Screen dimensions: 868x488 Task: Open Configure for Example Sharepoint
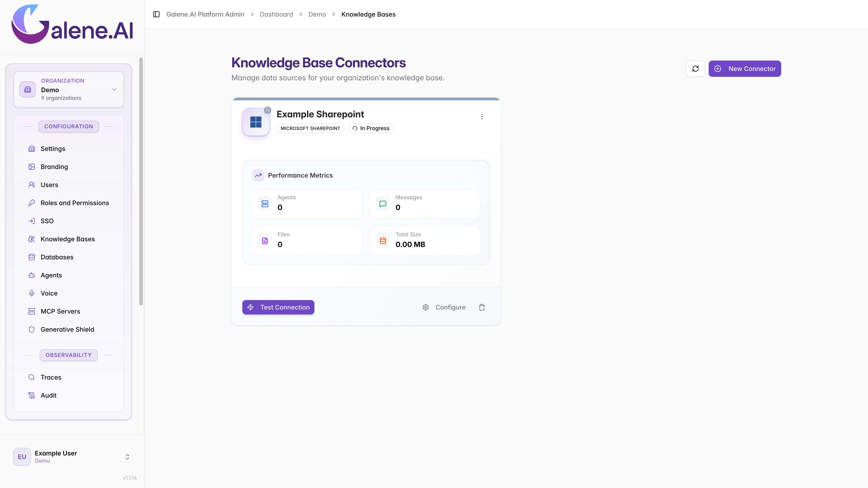coord(444,307)
